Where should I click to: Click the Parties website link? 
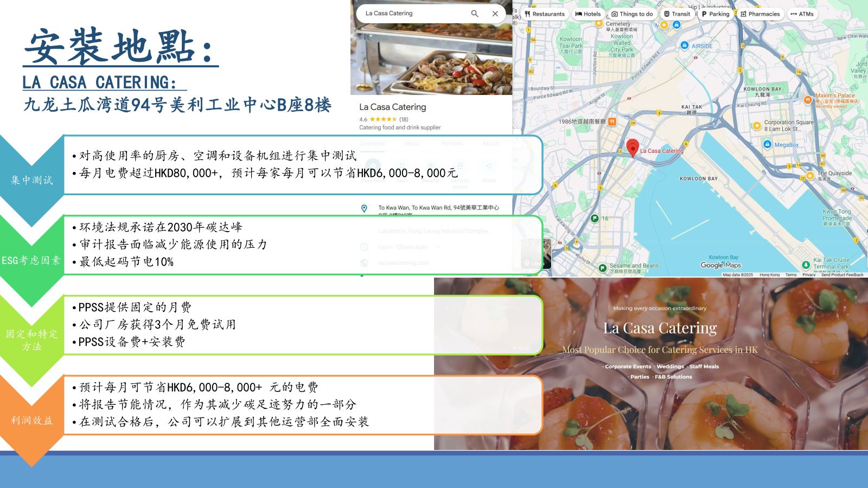coord(640,377)
